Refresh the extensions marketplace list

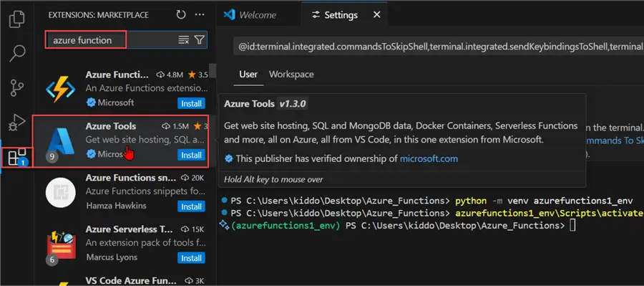click(181, 15)
